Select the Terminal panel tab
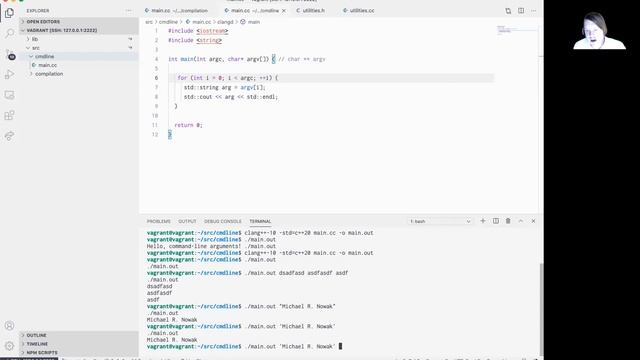This screenshot has width=640, height=360. [x=260, y=221]
